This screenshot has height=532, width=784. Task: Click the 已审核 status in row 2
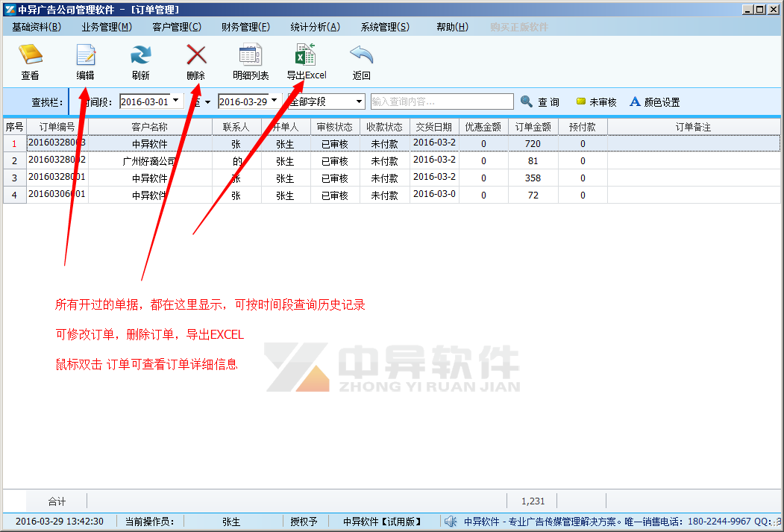334,161
